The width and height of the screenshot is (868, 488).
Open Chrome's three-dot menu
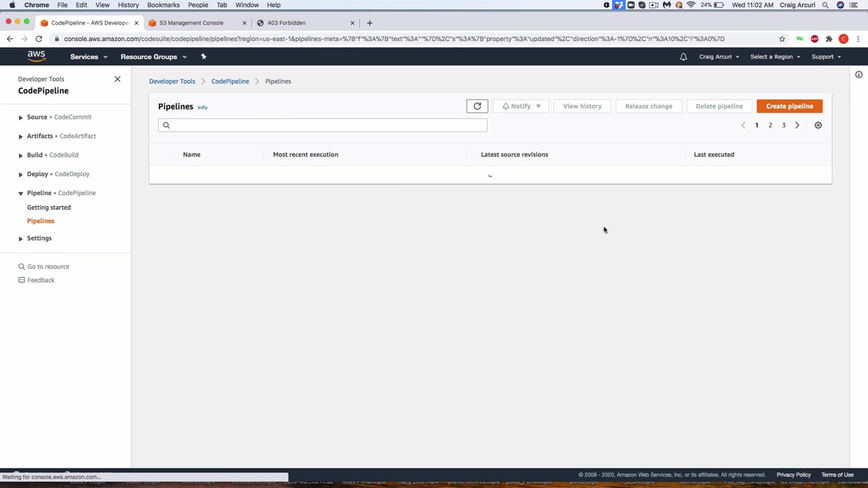pos(859,39)
